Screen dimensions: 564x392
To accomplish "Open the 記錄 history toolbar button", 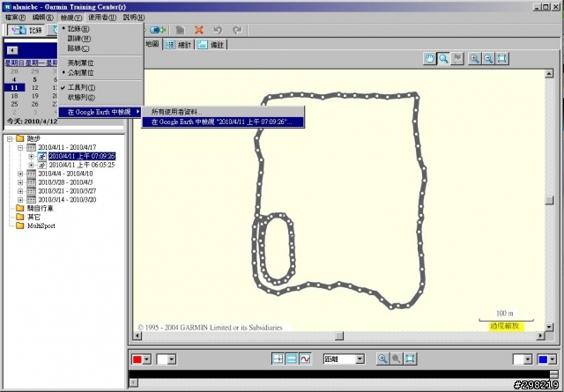I will point(26,30).
